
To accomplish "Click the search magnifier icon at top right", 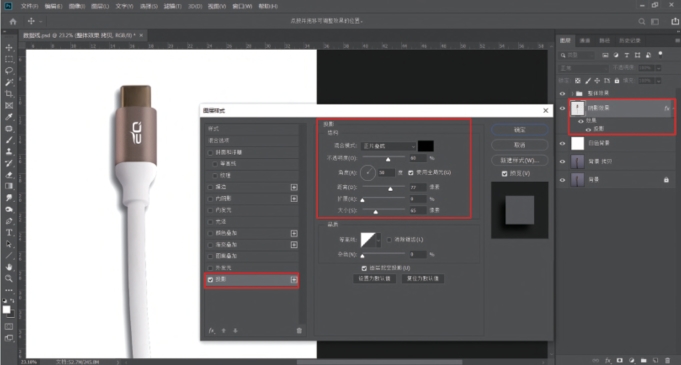I will (641, 21).
